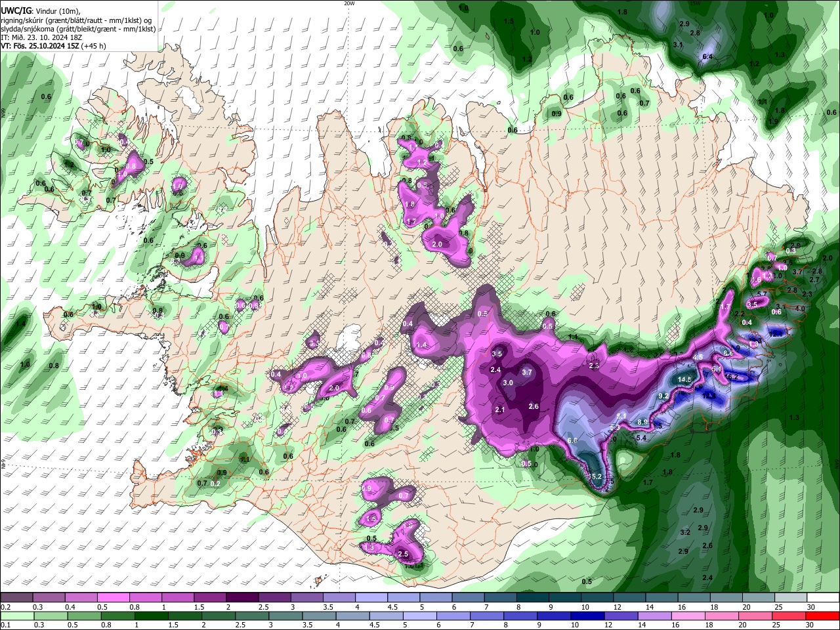Click the 'slydda/snjókoma' legend description line
The image size is (840, 630).
[x=78, y=29]
